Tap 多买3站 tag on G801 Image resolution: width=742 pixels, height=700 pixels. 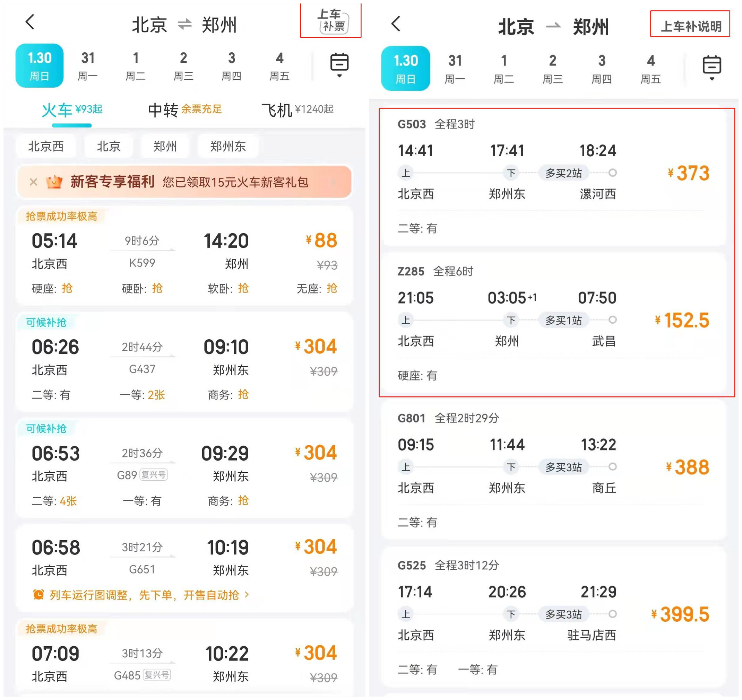[563, 467]
